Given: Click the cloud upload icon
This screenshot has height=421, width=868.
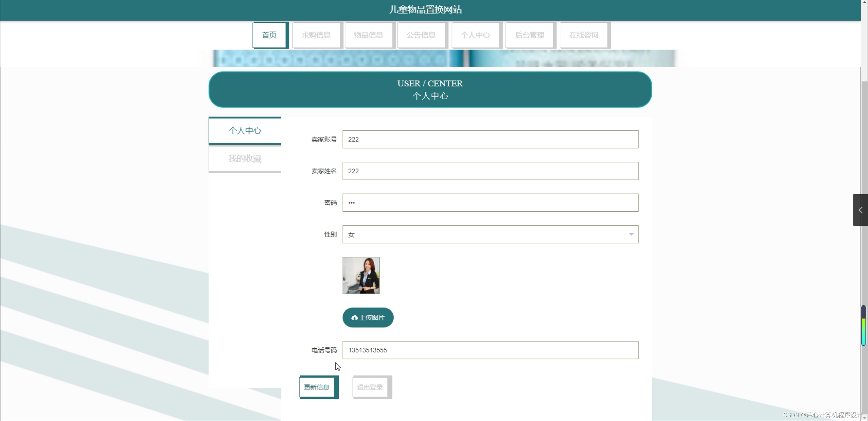Looking at the screenshot, I should (354, 318).
